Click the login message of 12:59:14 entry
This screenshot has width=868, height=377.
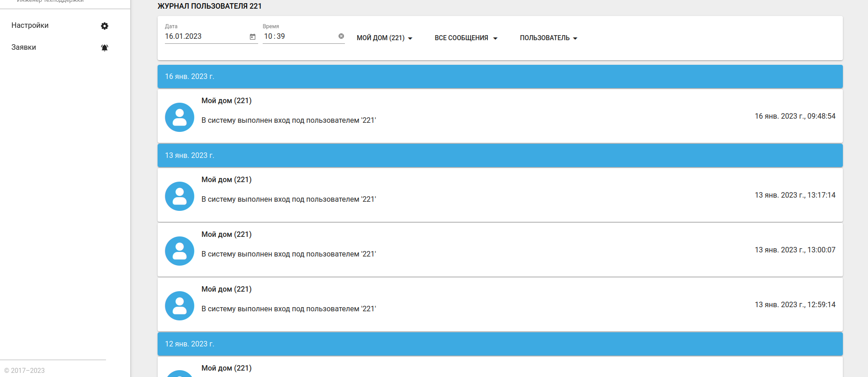point(289,309)
